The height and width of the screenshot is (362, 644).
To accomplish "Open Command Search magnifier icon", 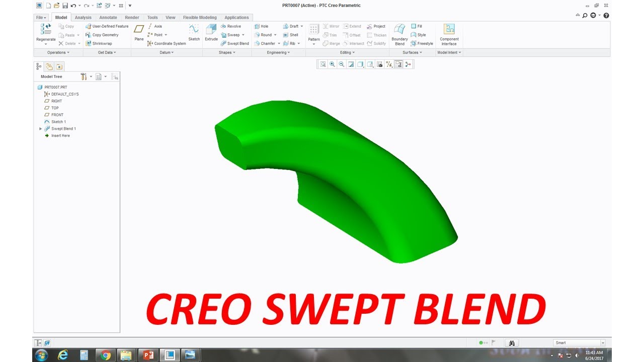I will 585,16.
